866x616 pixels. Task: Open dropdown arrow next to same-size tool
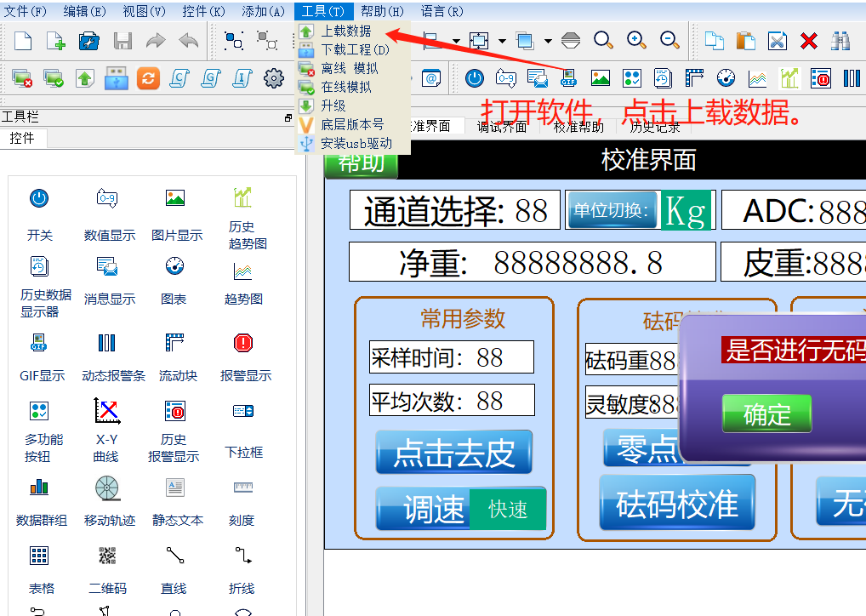(x=502, y=40)
